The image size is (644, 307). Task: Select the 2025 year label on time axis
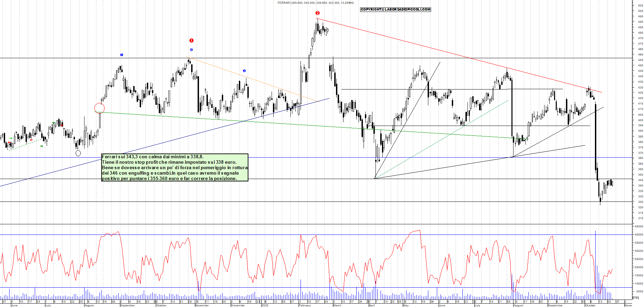[x=264, y=305]
